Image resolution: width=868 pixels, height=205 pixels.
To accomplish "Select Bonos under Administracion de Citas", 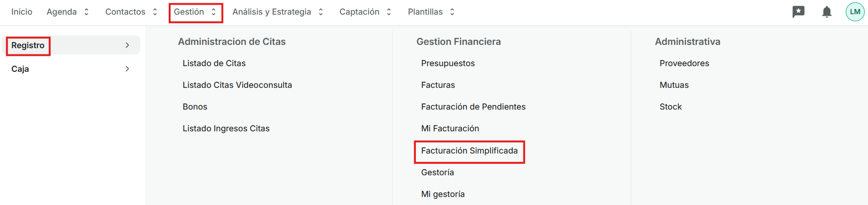I will [195, 107].
